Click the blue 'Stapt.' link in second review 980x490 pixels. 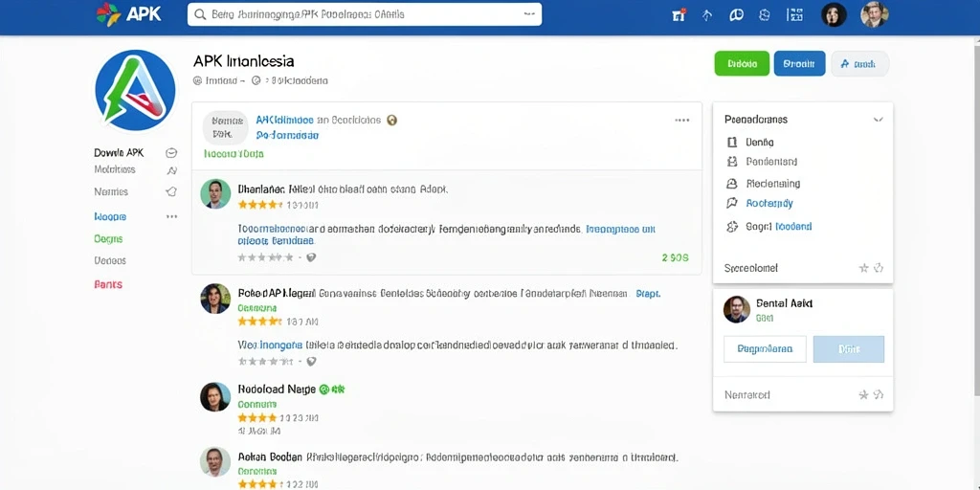(648, 293)
